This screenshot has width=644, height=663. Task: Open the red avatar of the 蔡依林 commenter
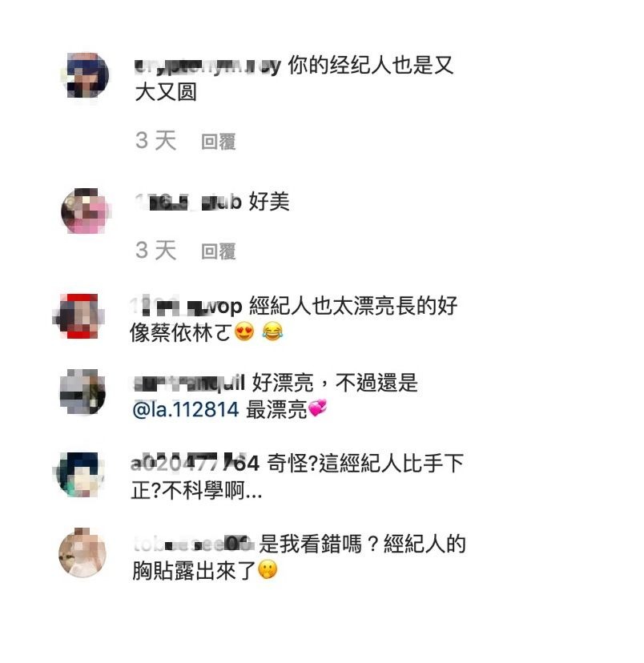79,316
